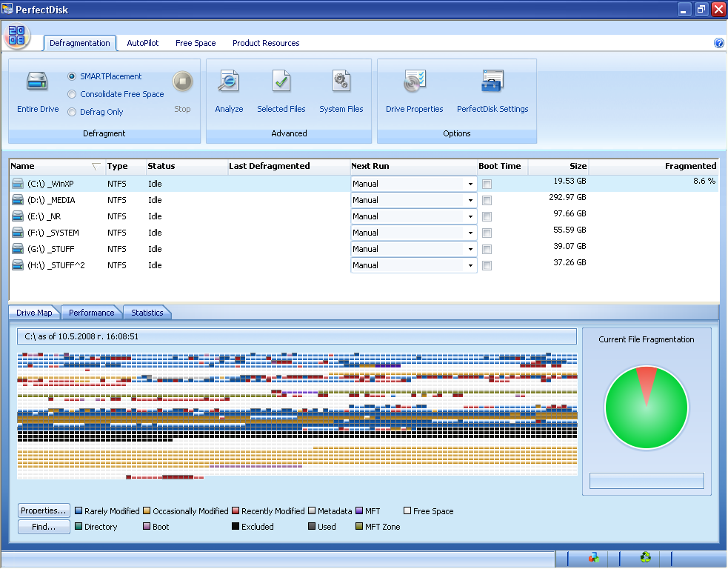Click the System Files icon
The width and height of the screenshot is (728, 569).
[341, 81]
